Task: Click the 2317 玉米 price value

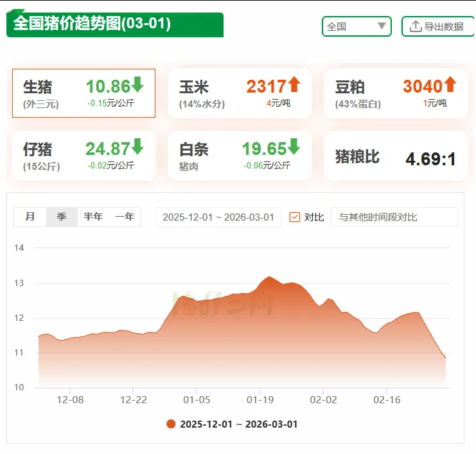Action: (266, 86)
